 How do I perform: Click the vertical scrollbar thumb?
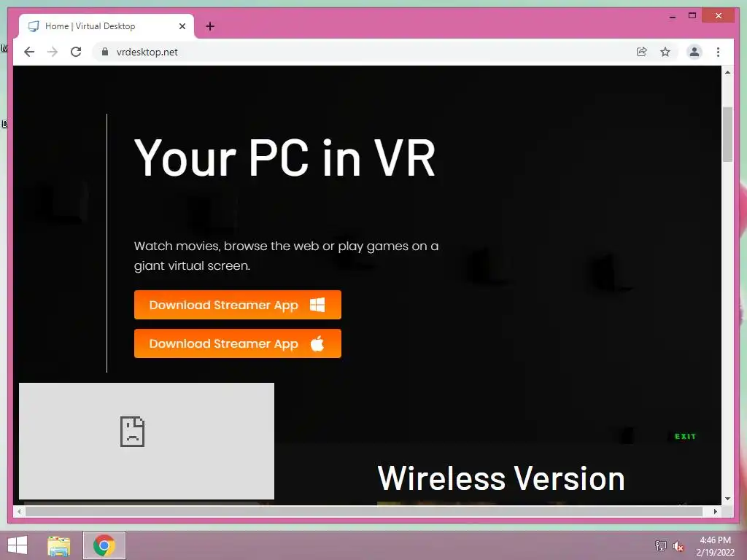727,135
